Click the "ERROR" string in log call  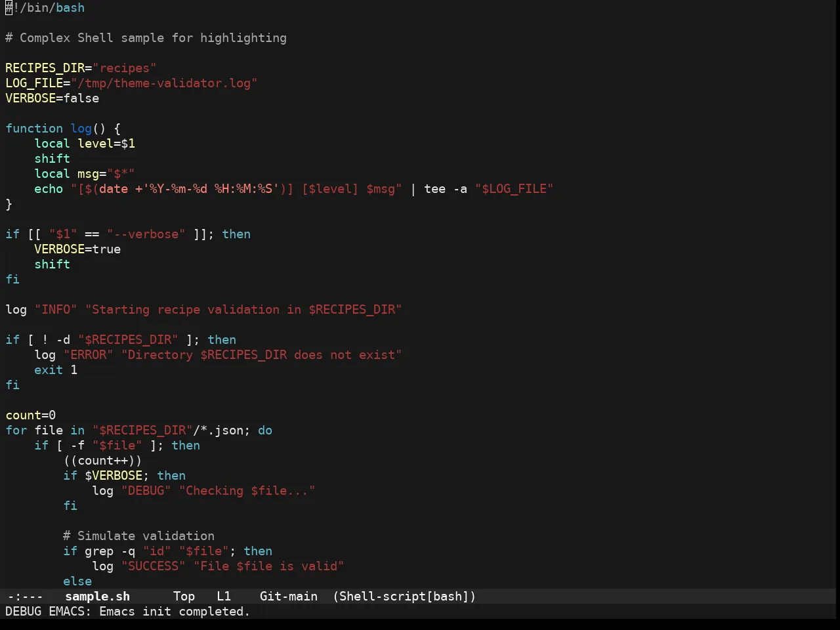(x=88, y=355)
